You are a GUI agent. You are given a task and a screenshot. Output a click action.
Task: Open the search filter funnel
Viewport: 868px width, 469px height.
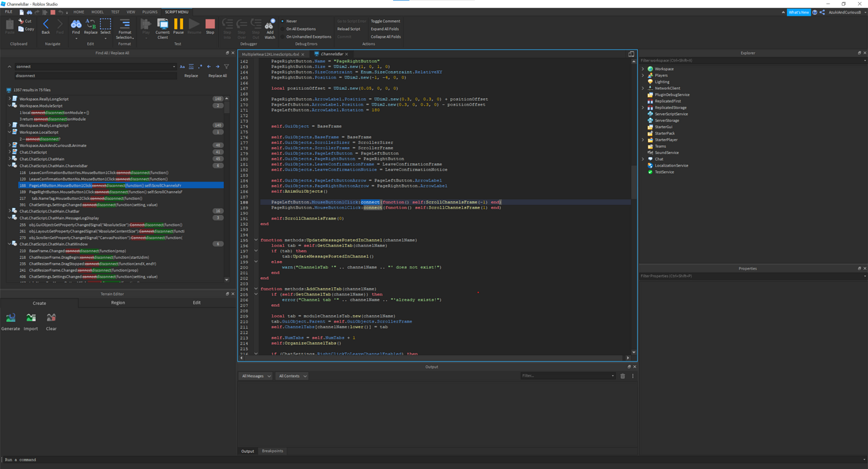(x=226, y=67)
